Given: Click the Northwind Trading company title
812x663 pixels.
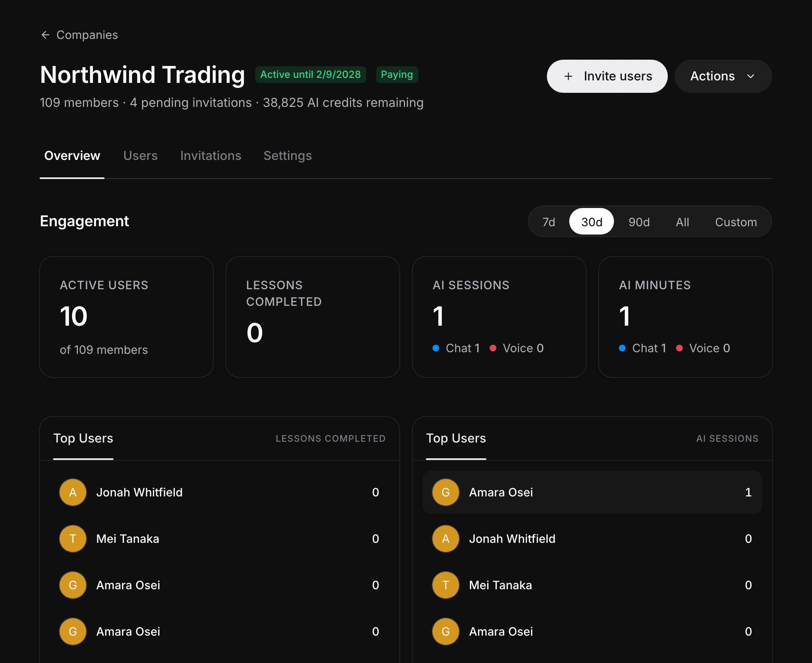Looking at the screenshot, I should pos(143,75).
